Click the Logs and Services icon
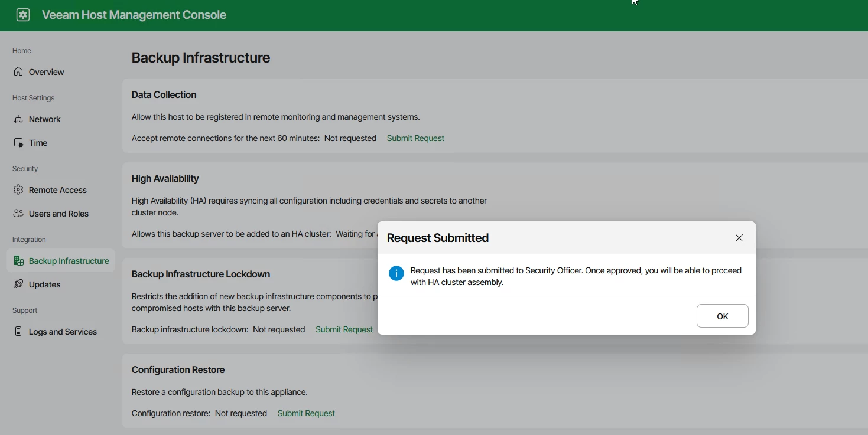 (18, 331)
